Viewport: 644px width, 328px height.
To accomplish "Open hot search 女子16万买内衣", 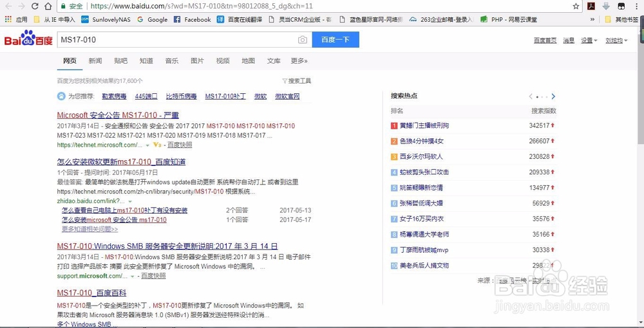I will 422,219.
